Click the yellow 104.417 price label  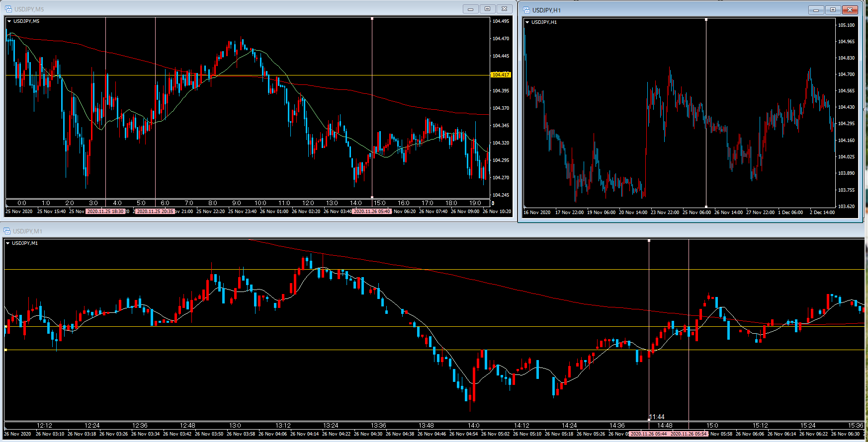pos(500,75)
